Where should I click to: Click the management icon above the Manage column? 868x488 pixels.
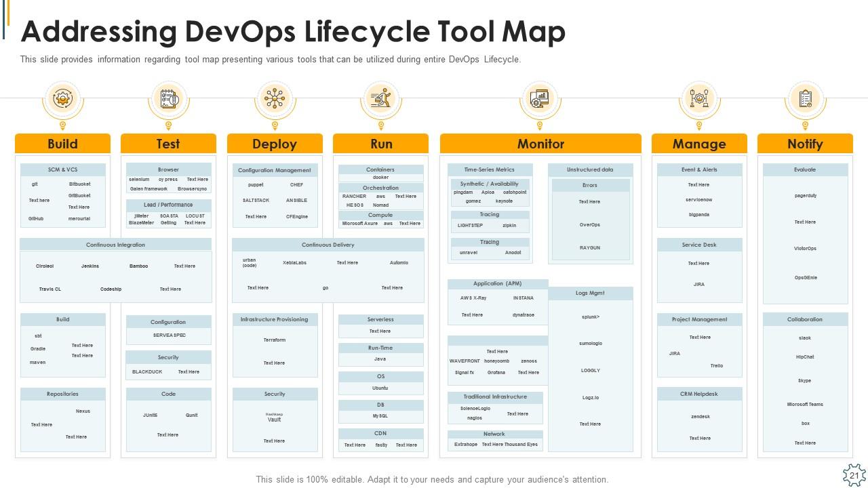(698, 98)
